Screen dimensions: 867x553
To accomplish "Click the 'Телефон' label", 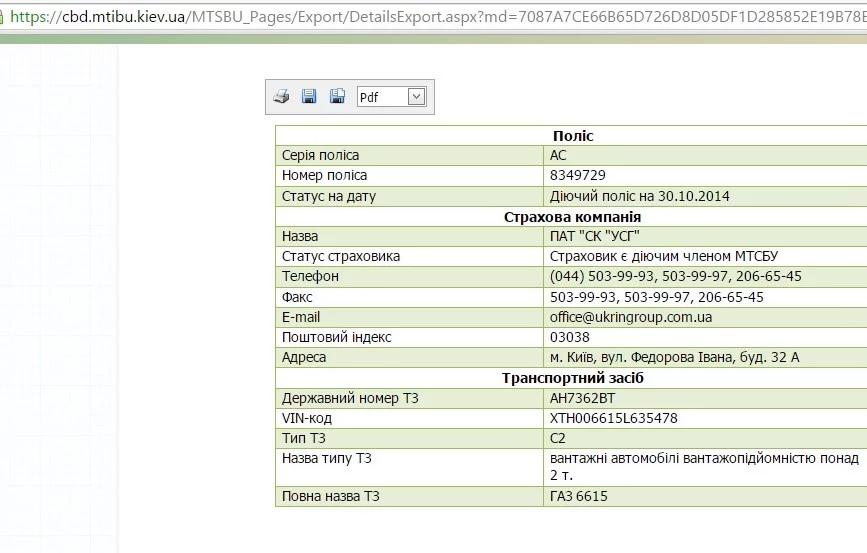I will 310,276.
